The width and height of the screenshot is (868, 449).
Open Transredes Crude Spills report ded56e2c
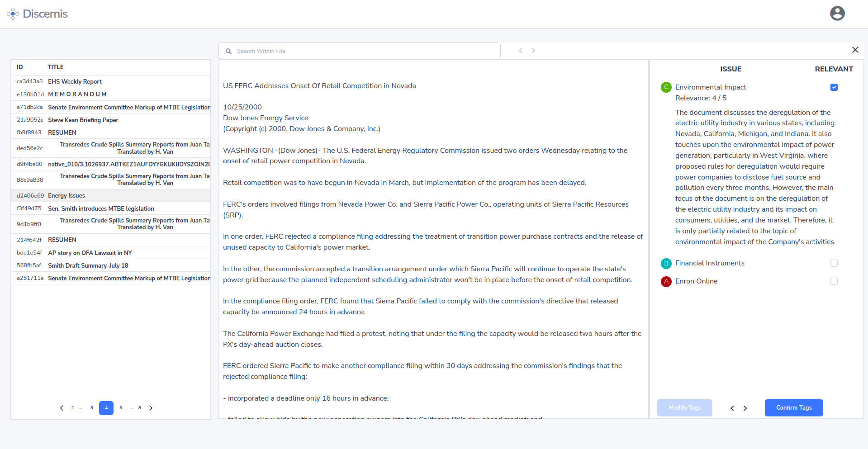pos(111,148)
